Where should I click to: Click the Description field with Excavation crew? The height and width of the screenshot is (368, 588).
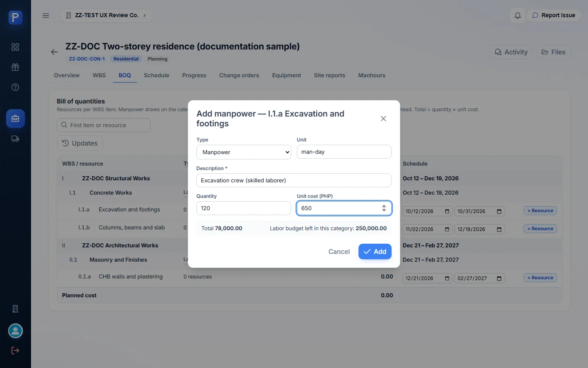(294, 180)
